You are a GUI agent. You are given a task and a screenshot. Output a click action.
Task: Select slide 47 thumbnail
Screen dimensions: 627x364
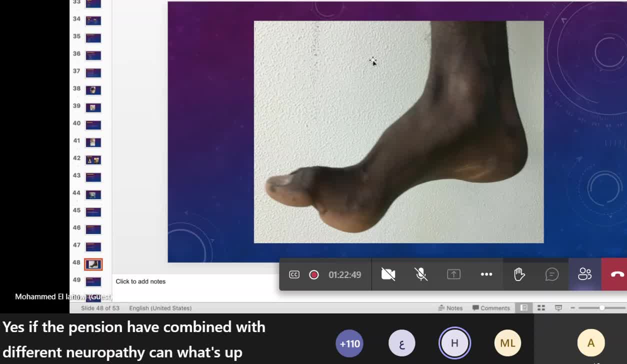(x=93, y=247)
